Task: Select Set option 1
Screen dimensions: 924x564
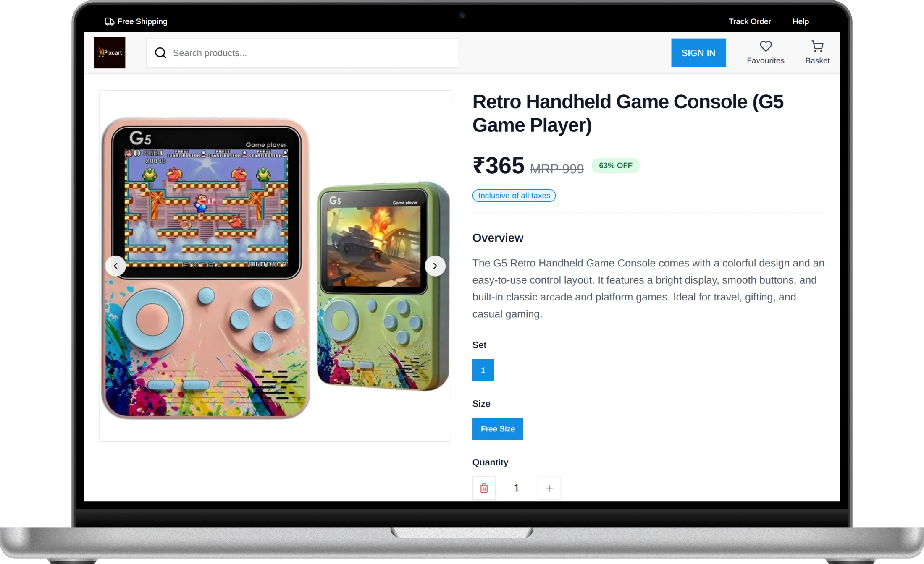Action: (483, 370)
